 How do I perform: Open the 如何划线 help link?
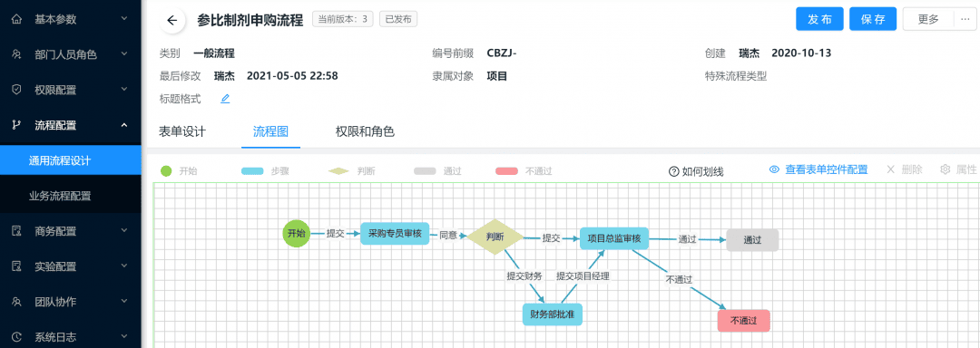pos(702,171)
